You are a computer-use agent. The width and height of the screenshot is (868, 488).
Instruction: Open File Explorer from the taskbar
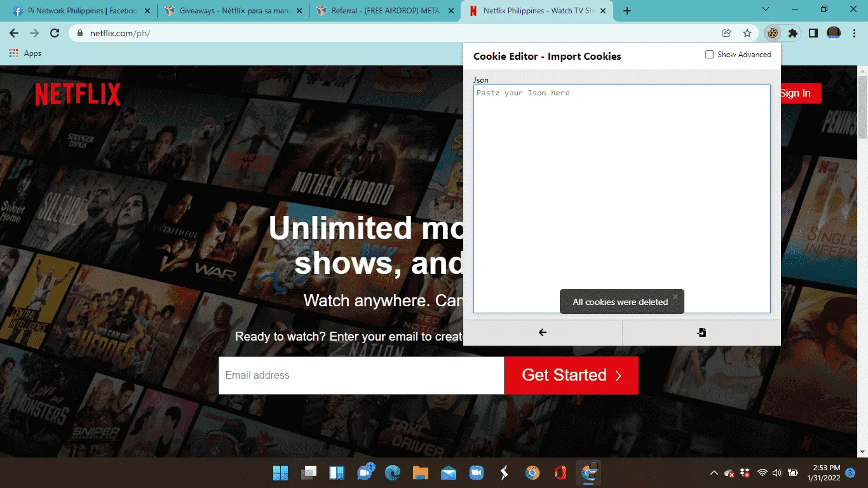tap(421, 473)
